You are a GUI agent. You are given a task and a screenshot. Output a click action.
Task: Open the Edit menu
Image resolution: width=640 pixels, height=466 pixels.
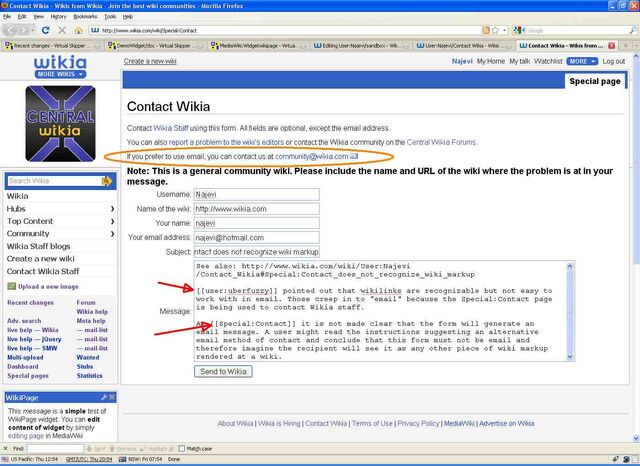22,17
